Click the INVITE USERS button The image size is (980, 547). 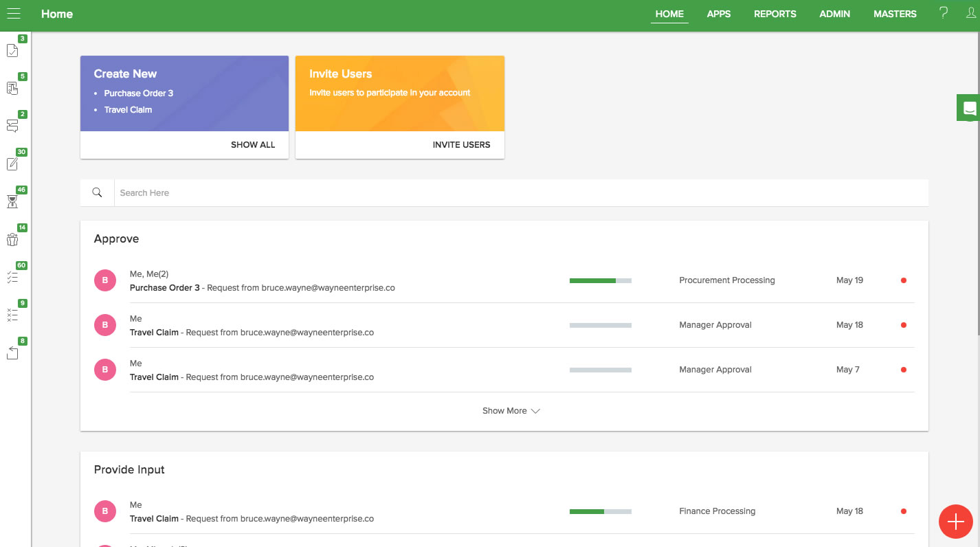pyautogui.click(x=461, y=145)
